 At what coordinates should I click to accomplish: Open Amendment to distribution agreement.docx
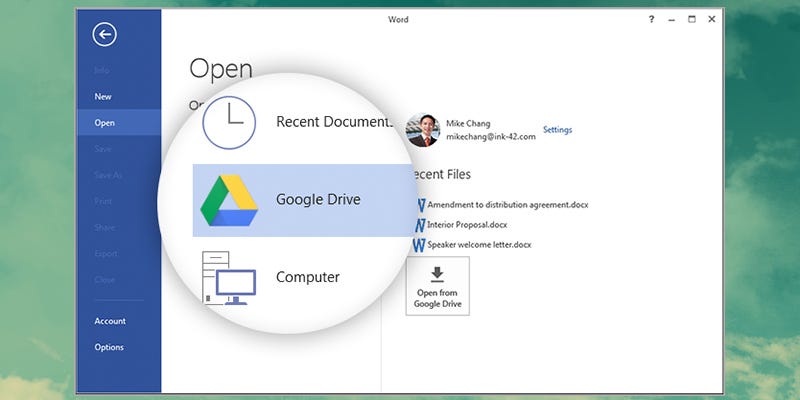point(508,205)
